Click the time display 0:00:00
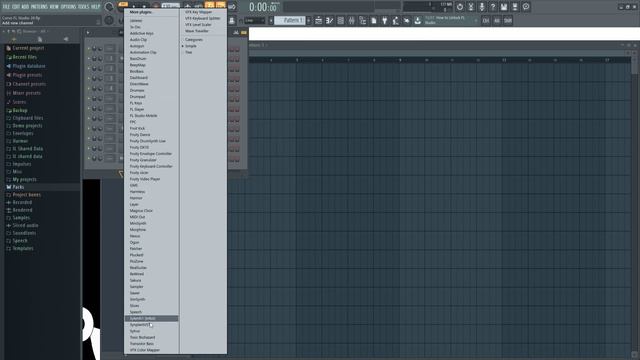 tap(263, 7)
